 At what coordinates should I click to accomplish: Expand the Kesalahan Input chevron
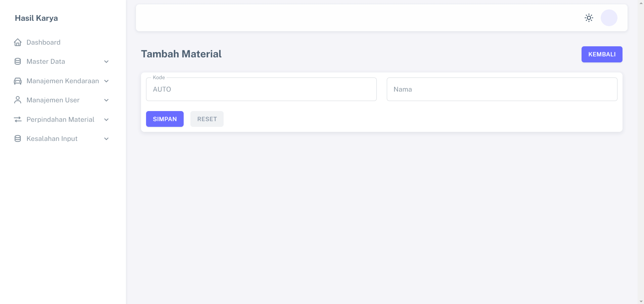tap(106, 139)
